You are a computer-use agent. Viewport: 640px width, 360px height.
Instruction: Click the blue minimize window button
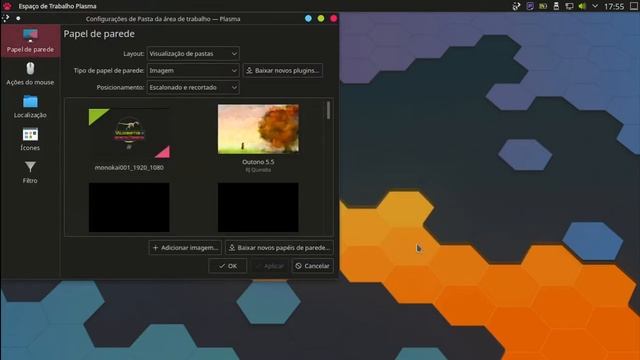tap(308, 18)
